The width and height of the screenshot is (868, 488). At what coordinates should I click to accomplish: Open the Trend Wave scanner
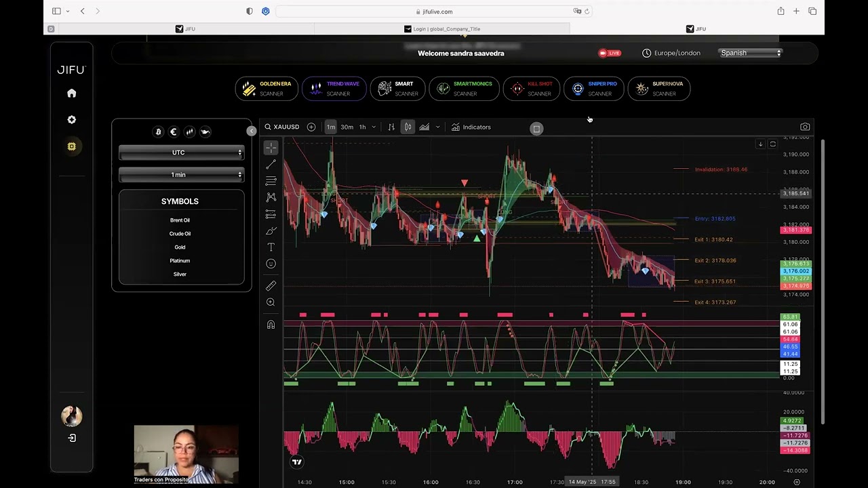[x=334, y=89]
